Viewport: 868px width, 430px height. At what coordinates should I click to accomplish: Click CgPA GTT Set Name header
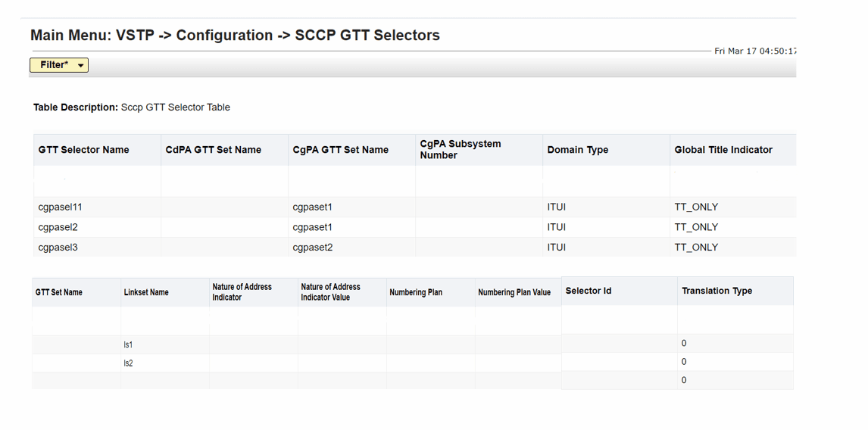click(x=340, y=150)
